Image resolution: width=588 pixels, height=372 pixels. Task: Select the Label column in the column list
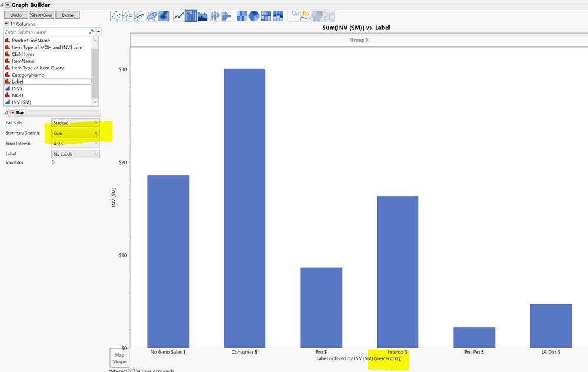16,81
